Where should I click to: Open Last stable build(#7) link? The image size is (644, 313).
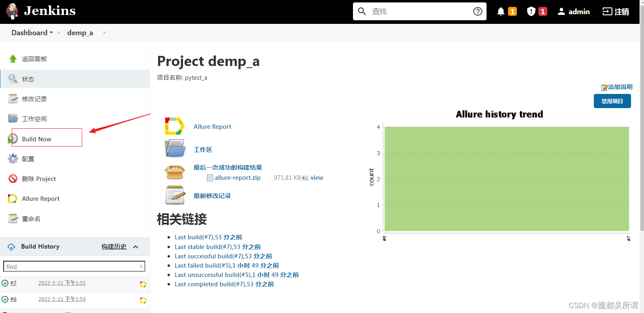coord(218,247)
